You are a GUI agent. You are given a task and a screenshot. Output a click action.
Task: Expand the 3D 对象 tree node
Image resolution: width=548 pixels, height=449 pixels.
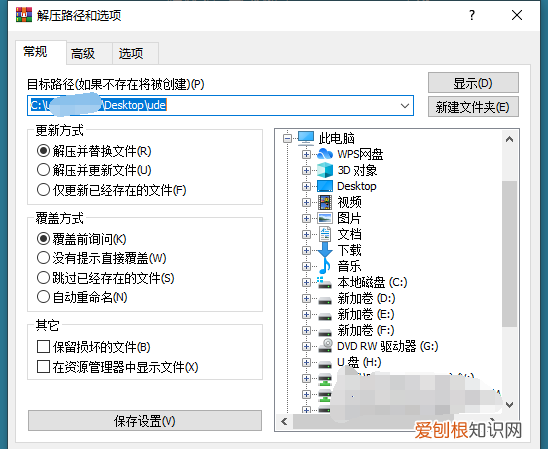306,171
